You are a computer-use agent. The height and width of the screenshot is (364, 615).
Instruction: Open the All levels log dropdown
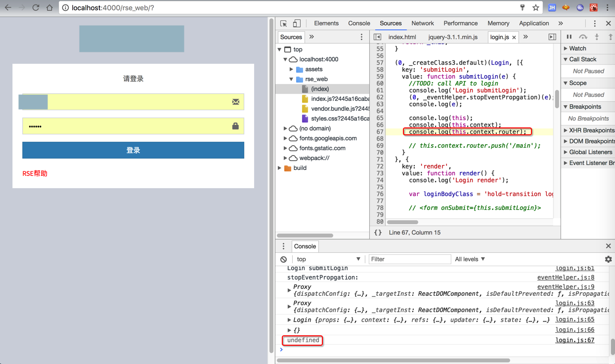click(470, 259)
